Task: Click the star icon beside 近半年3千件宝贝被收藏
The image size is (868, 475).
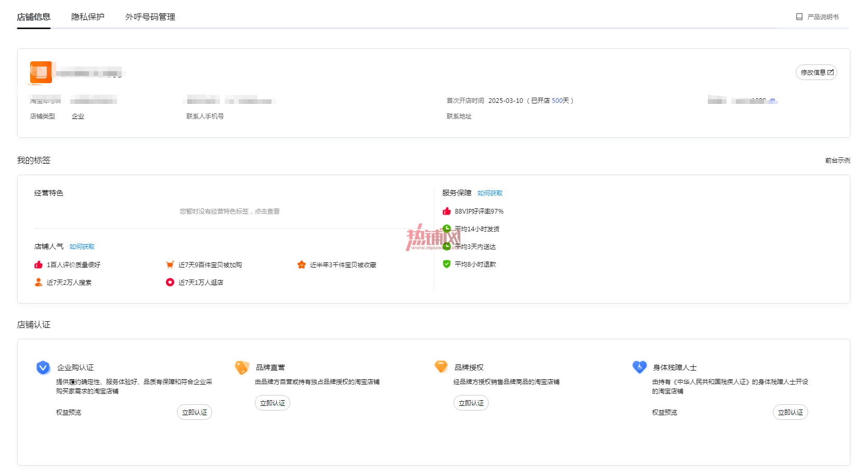Action: coord(301,265)
